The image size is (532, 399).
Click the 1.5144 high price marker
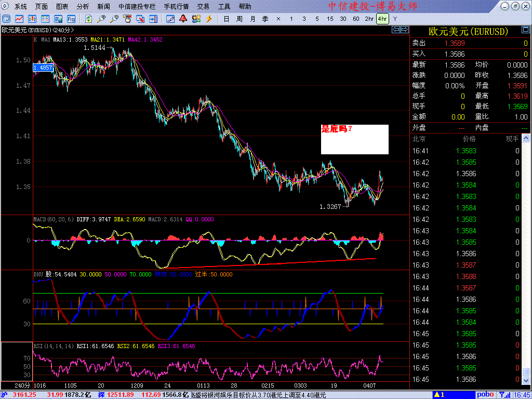click(x=95, y=48)
